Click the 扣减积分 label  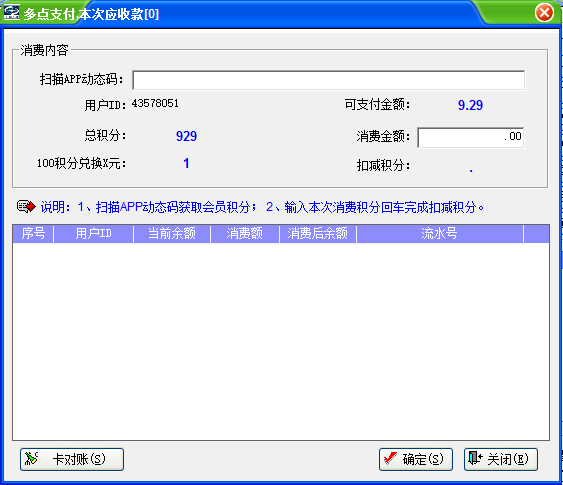(x=383, y=165)
